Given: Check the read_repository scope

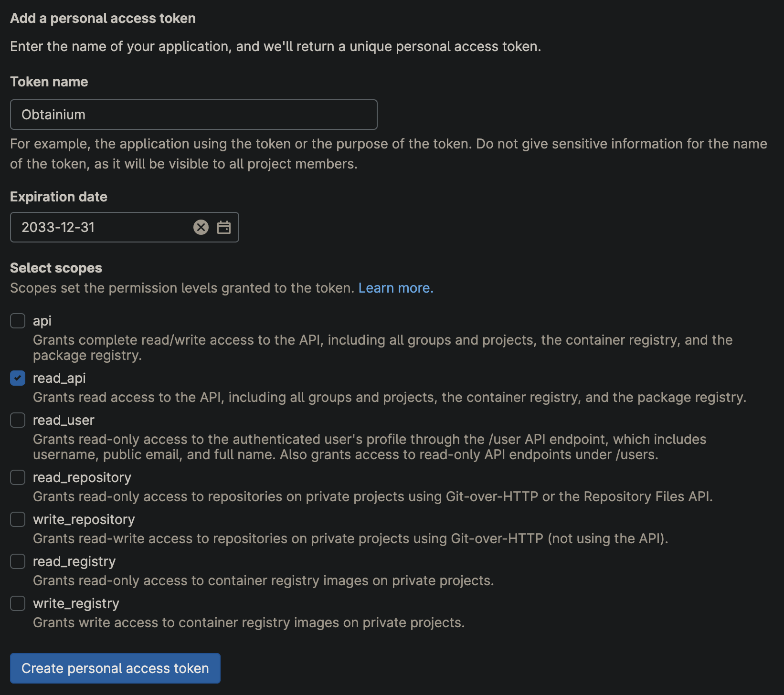Looking at the screenshot, I should [x=17, y=477].
